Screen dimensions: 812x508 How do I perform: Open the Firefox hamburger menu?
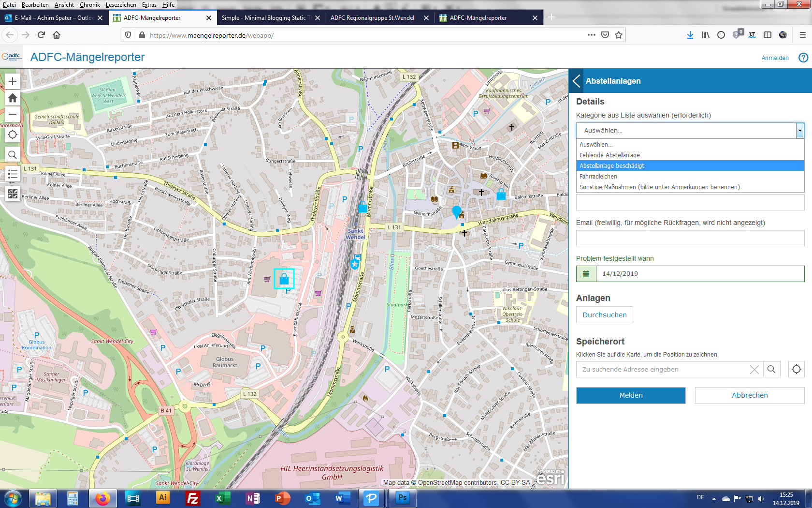click(x=802, y=35)
